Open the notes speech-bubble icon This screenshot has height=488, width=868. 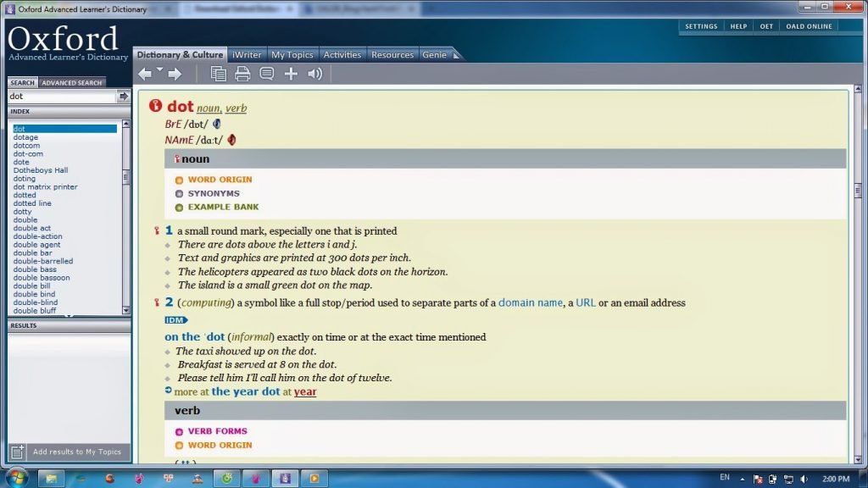click(266, 75)
